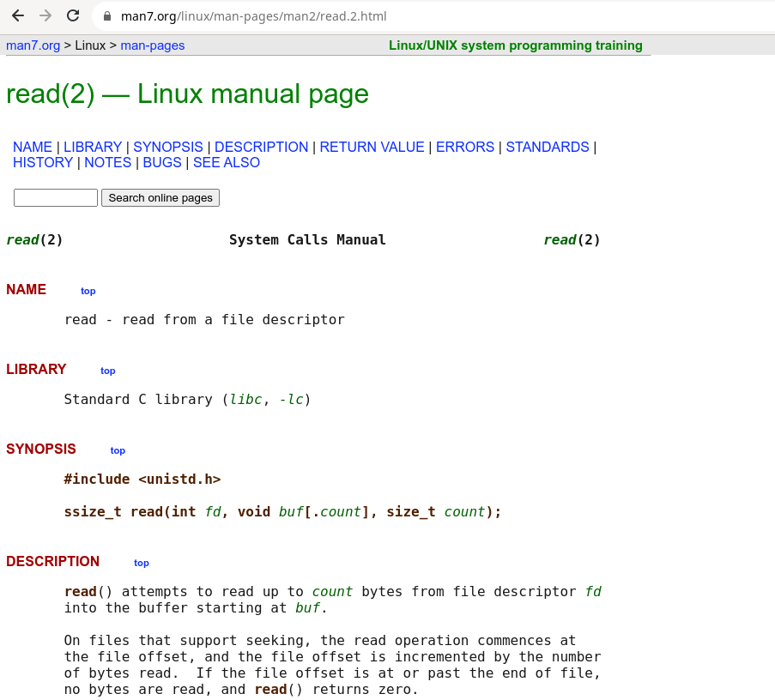This screenshot has width=775, height=700.
Task: Open the ERRORS section link
Action: pos(464,147)
